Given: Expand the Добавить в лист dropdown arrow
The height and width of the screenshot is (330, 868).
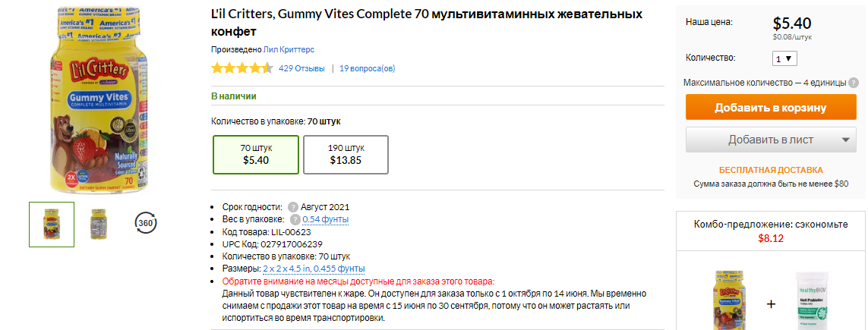Looking at the screenshot, I should pos(845,140).
